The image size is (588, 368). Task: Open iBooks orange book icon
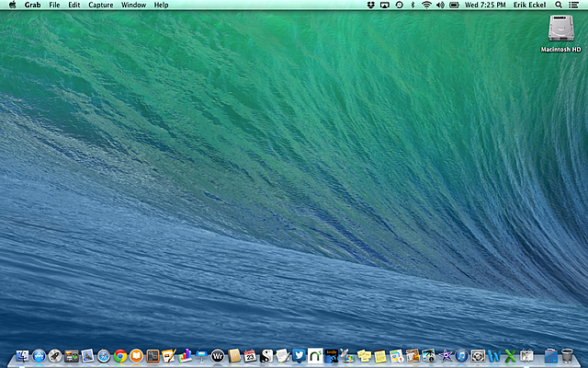pos(136,355)
